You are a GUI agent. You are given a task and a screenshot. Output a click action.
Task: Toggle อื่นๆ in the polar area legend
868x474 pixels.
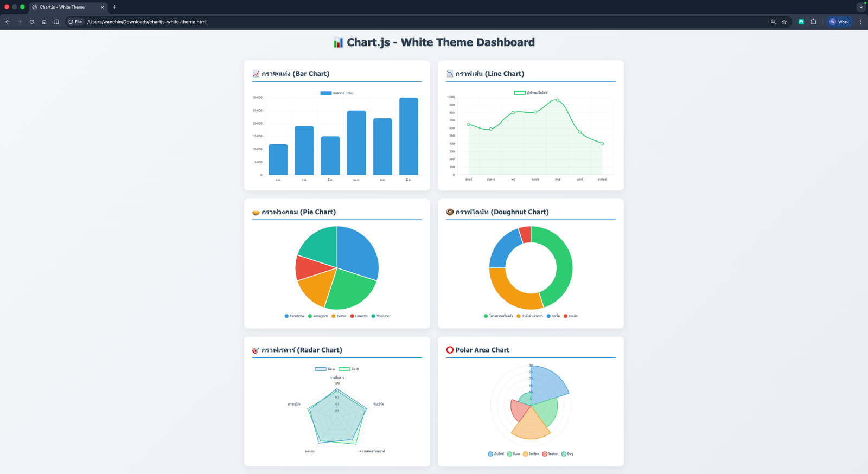567,454
